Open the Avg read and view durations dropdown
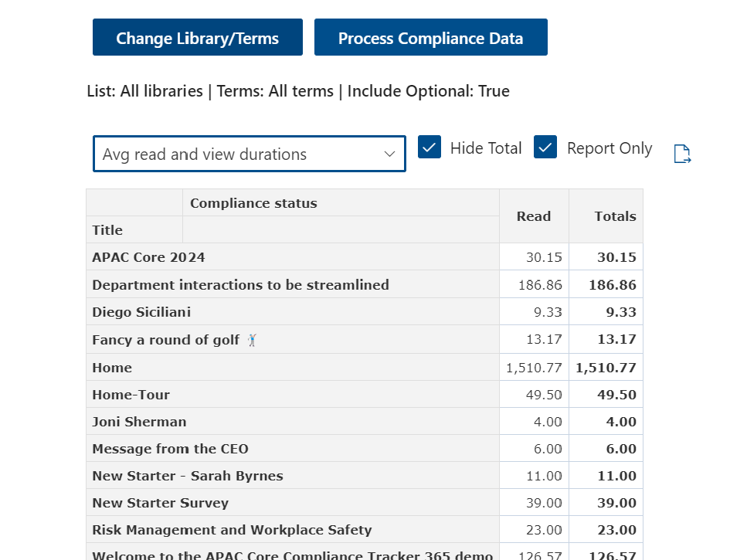The height and width of the screenshot is (560, 747). (249, 154)
